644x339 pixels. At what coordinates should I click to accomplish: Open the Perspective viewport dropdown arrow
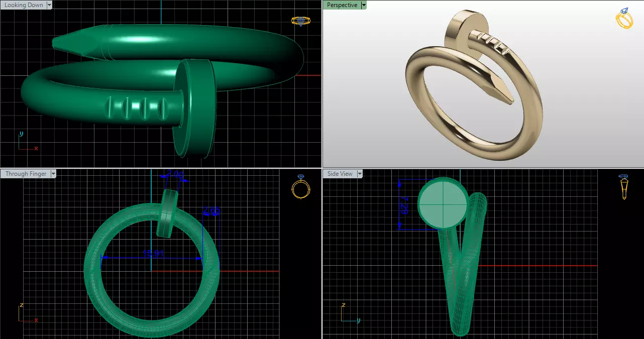(x=364, y=5)
